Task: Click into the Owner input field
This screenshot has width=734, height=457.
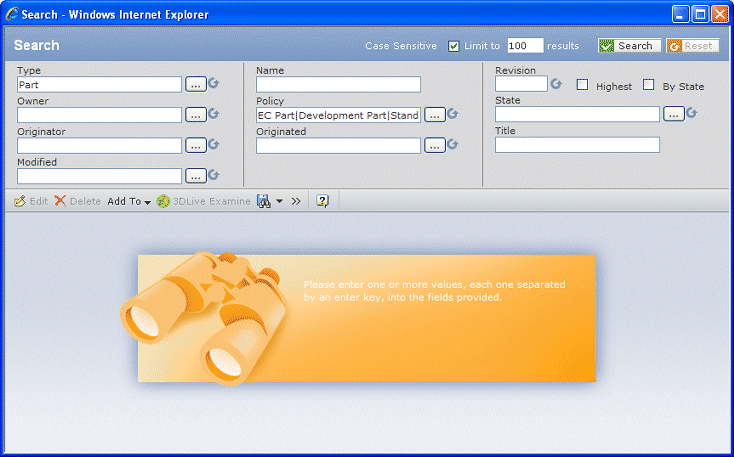Action: click(x=99, y=115)
